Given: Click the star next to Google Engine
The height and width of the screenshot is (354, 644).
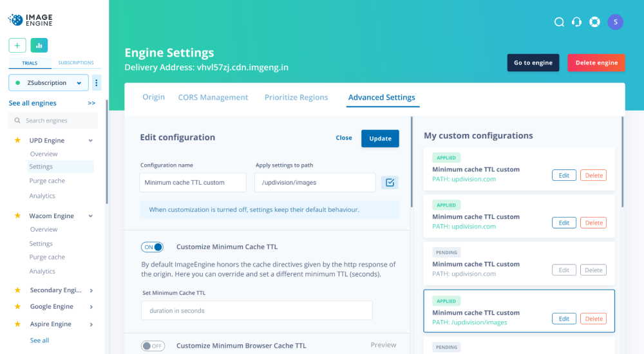Looking at the screenshot, I should click(x=17, y=306).
